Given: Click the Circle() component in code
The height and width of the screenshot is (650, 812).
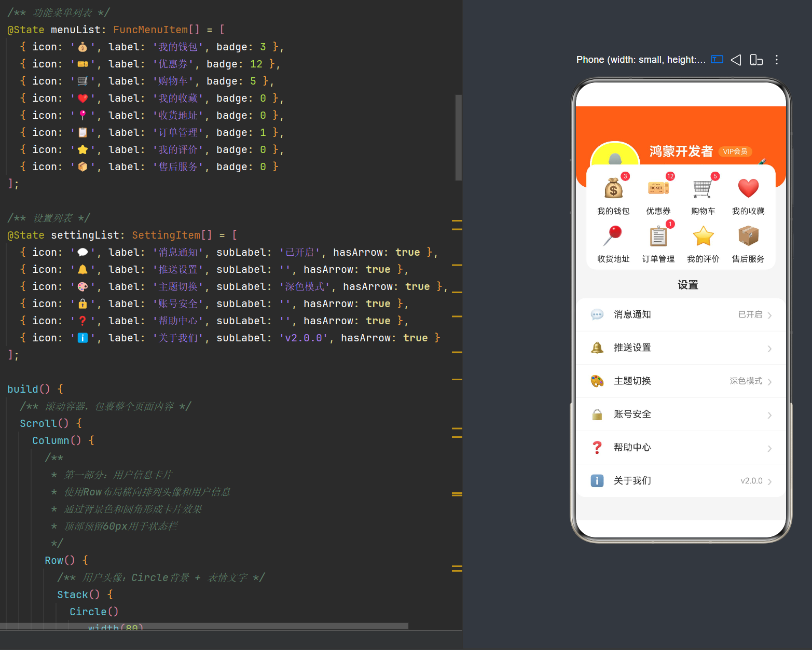Looking at the screenshot, I should 94,612.
